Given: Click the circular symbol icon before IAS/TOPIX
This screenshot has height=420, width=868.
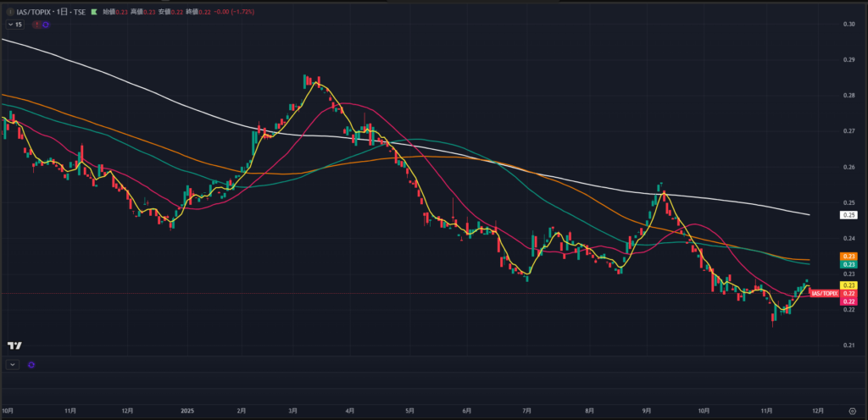Looking at the screenshot, I should point(8,14).
